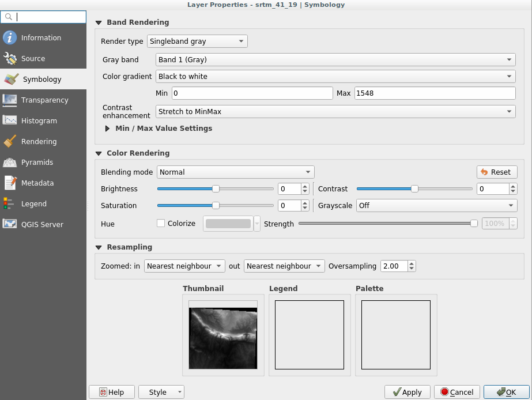Open the Color gradient dropdown
The image size is (532, 400).
coord(335,77)
